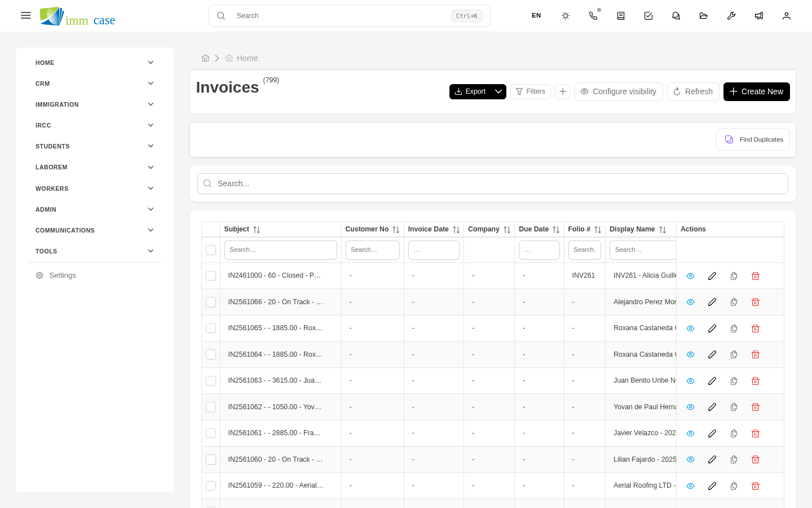Open the user profile icon
The image size is (812, 508).
coord(787,16)
